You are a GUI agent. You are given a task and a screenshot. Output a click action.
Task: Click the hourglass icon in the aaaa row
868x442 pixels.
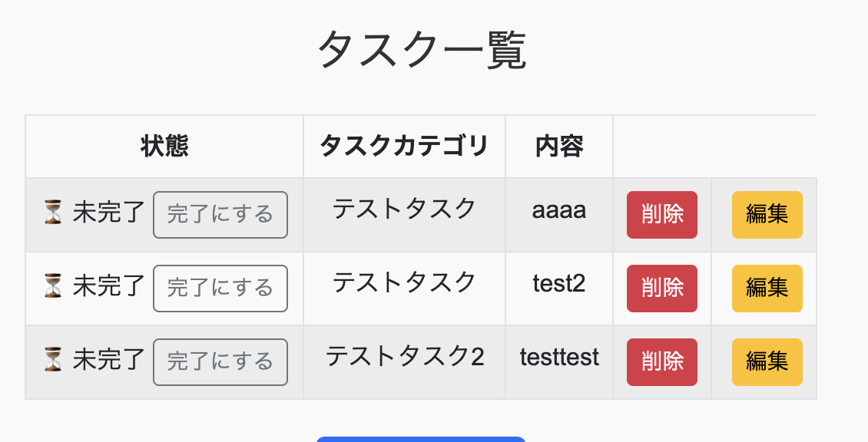click(x=53, y=213)
